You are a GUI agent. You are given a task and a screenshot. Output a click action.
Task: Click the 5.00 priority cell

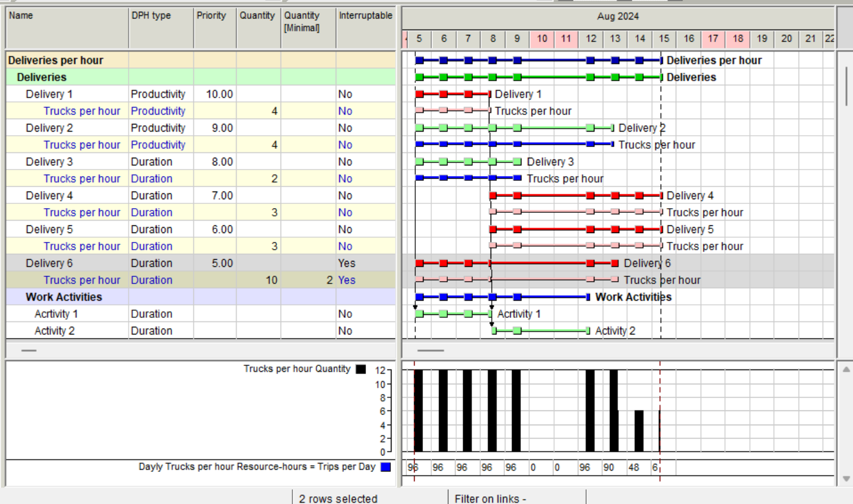(x=215, y=263)
